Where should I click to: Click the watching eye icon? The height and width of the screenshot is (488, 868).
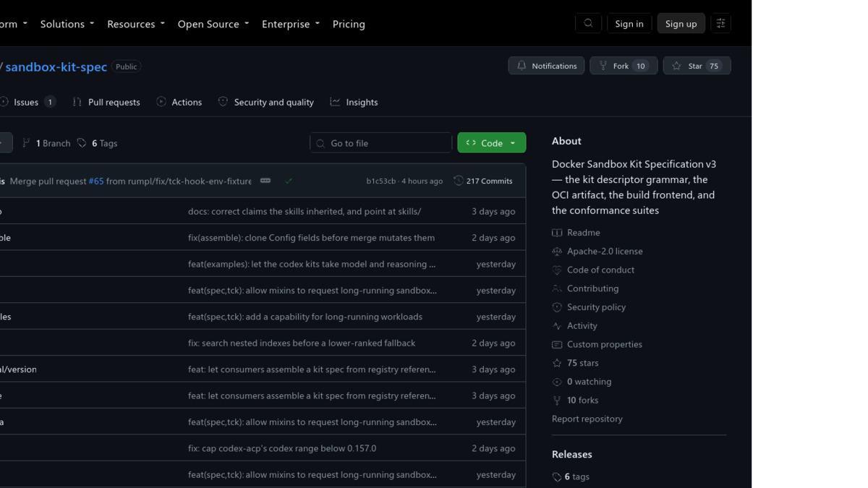point(557,382)
